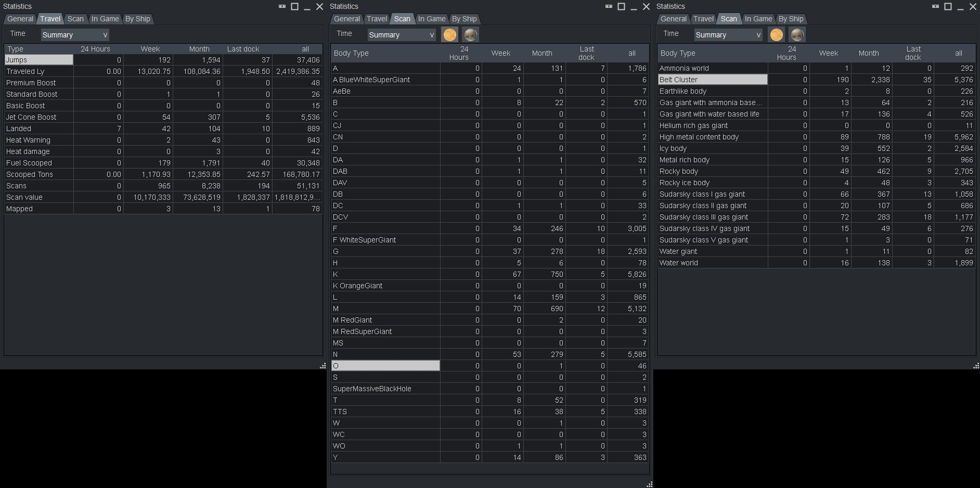The width and height of the screenshot is (980, 488).
Task: Open the By Ship tab in left window
Action: click(x=138, y=19)
